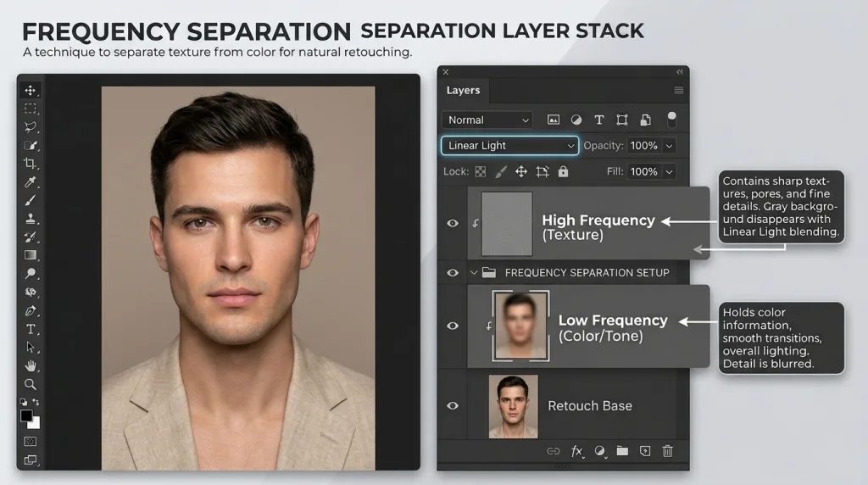This screenshot has height=485, width=868.
Task: Select the Rectangular Marquee tool
Action: [30, 109]
